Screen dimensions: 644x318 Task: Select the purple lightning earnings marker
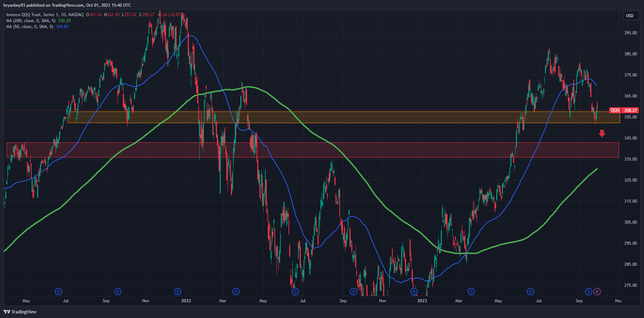(597, 291)
